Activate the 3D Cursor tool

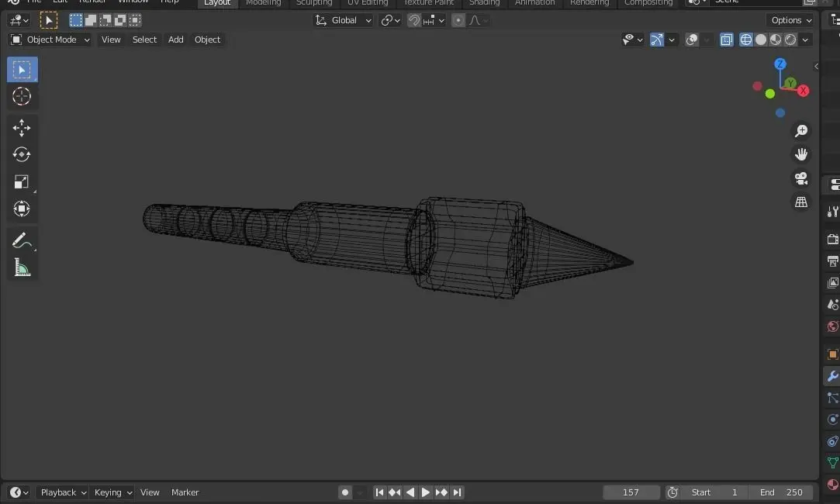pos(22,96)
